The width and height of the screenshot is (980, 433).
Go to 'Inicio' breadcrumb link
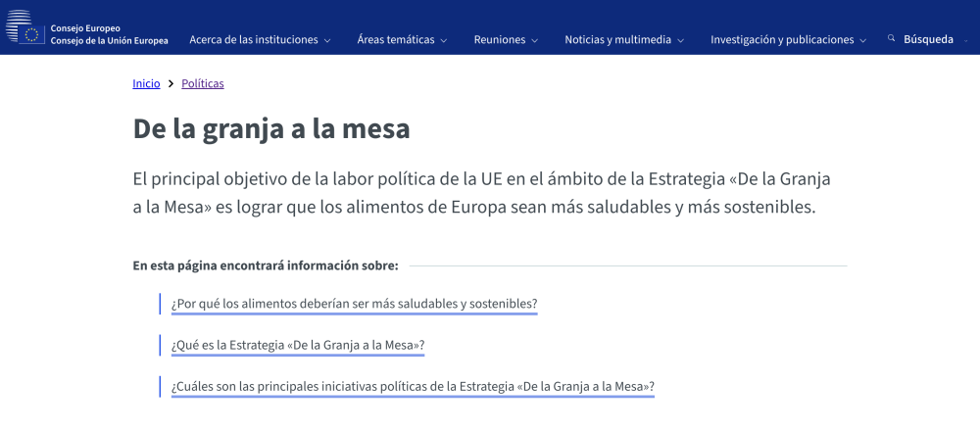tap(146, 84)
